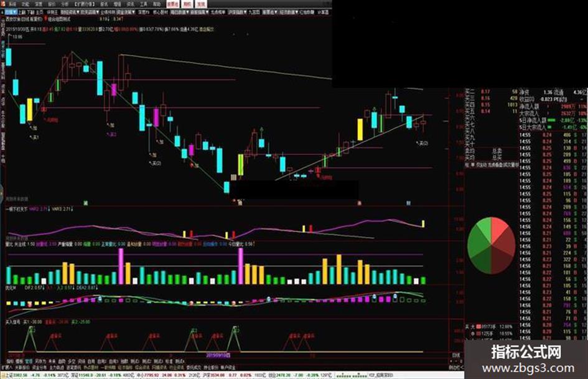The image size is (588, 379).
Task: Select the 模板 tab
Action: click(18, 362)
